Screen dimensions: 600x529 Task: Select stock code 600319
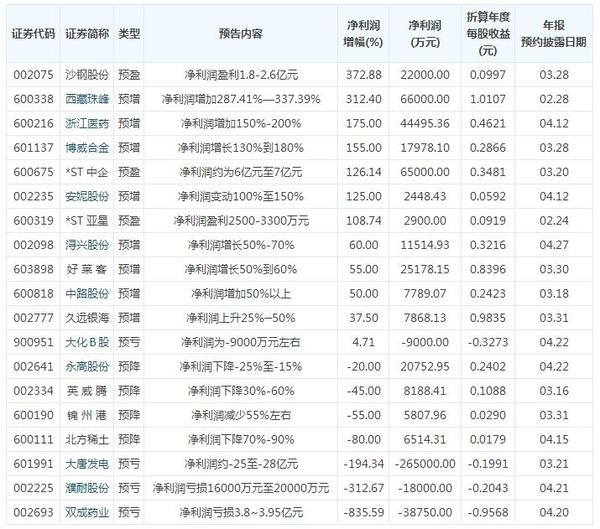33,221
